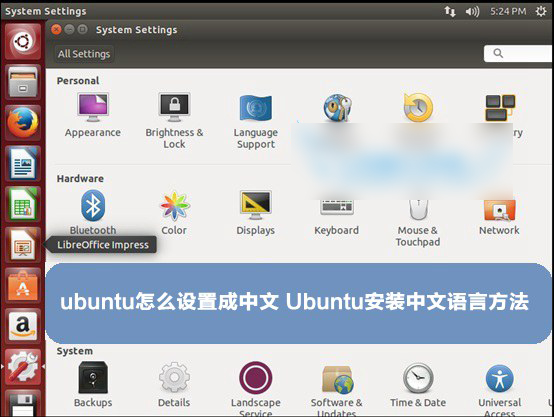554x417 pixels.
Task: Open the Bluetooth settings icon
Action: tap(93, 205)
